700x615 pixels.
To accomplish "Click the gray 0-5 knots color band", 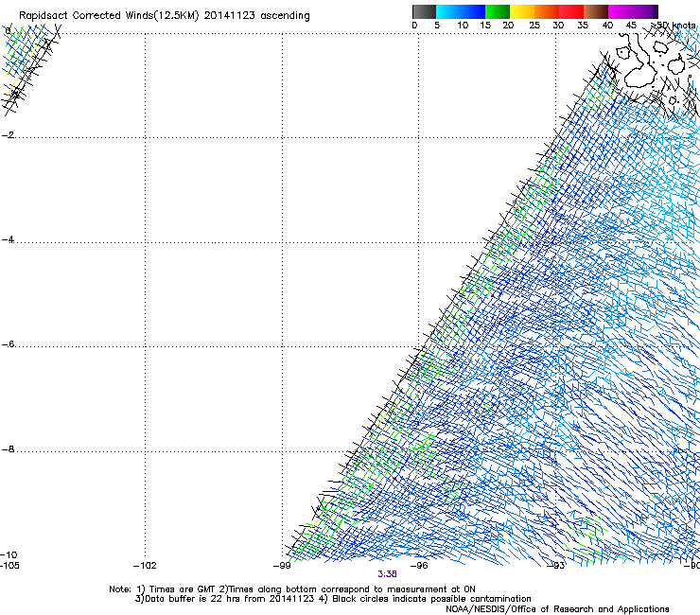I will (424, 11).
